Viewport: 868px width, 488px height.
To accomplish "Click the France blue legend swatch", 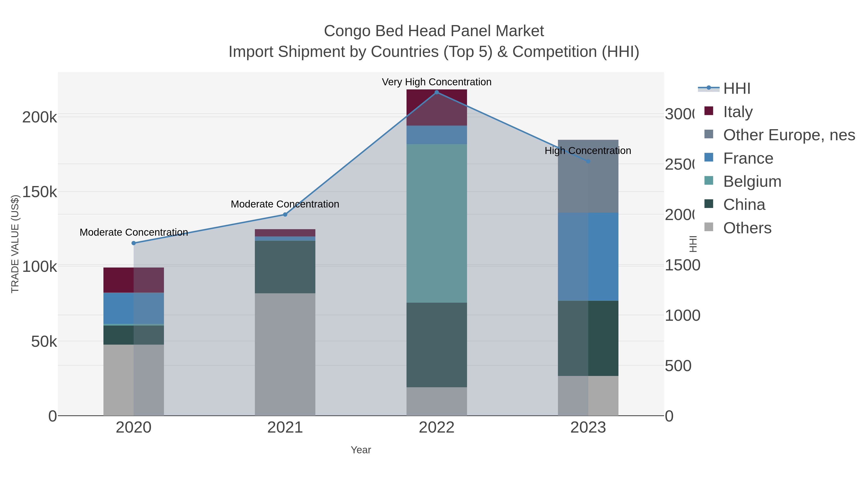I will tap(709, 157).
